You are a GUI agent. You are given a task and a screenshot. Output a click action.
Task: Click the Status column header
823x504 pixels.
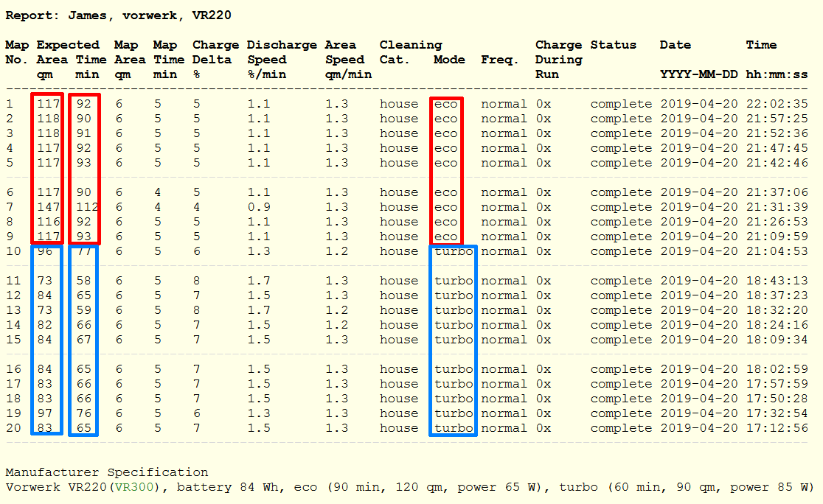[613, 44]
